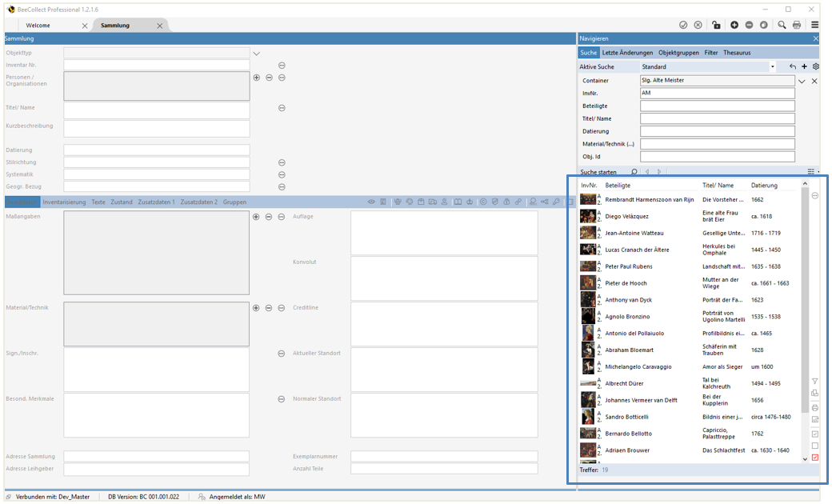Open the Aktive Suche Standard dropdown
This screenshot has width=832, height=504.
[772, 67]
